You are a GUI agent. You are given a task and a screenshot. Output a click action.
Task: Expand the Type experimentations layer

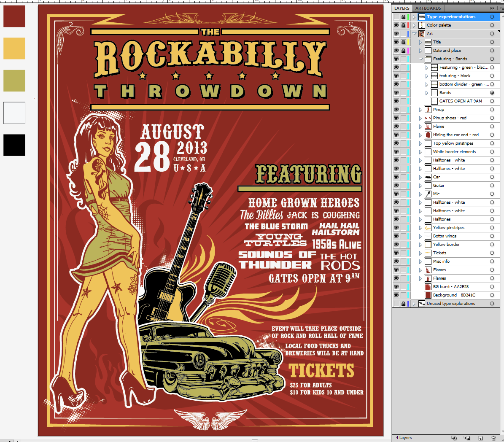point(414,17)
